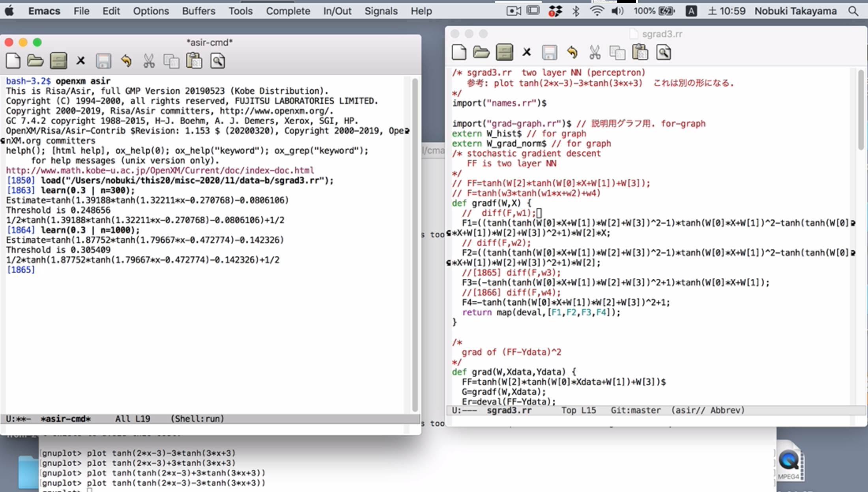Click Undo arrow in asir-cmd toolbar
The image size is (868, 492).
[x=126, y=61]
